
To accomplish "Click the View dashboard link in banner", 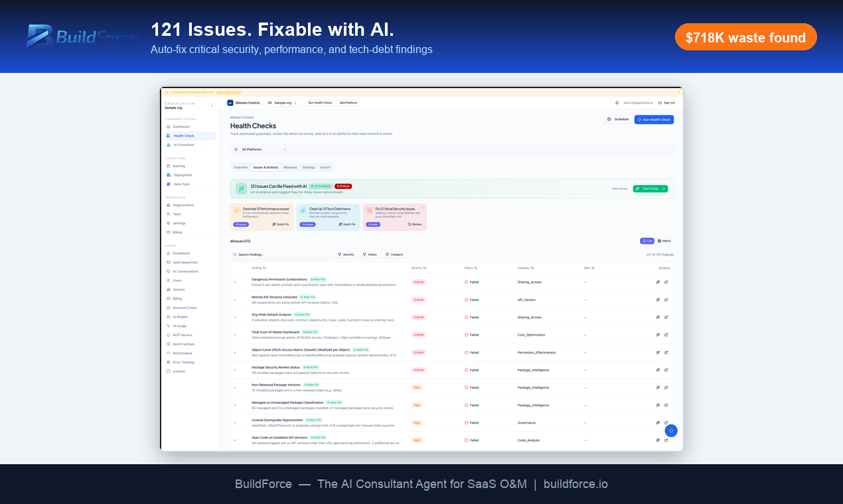I will click(x=228, y=92).
